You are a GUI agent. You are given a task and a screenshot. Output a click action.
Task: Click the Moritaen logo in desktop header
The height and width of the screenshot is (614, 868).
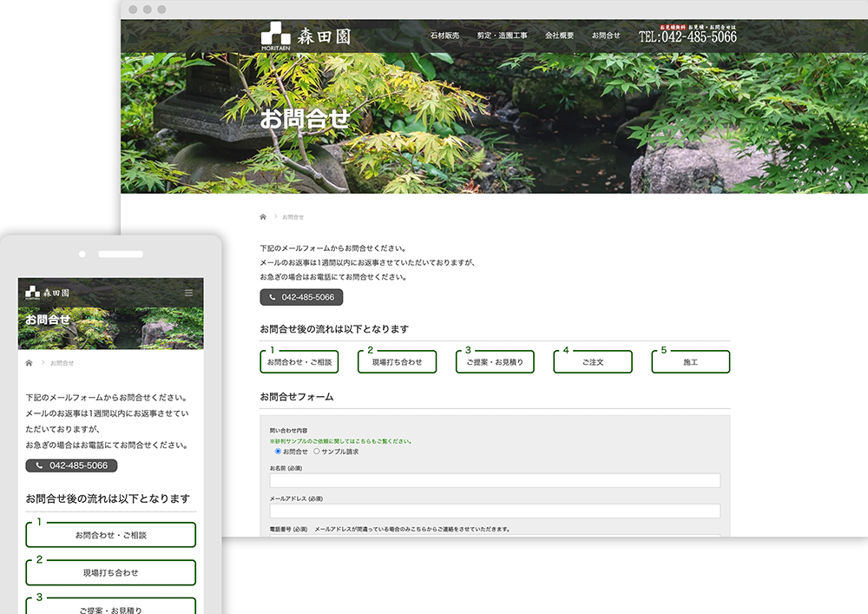pyautogui.click(x=306, y=36)
